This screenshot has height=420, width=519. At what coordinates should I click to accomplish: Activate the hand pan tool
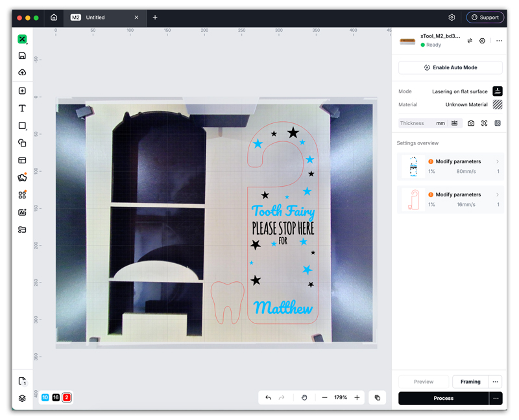point(304,397)
